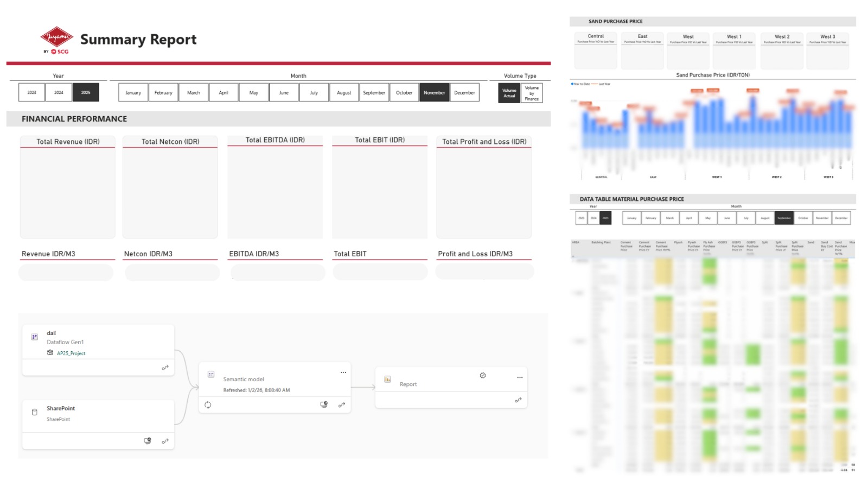
Task: Show impact analysis for the Semantic model
Action: (x=324, y=404)
